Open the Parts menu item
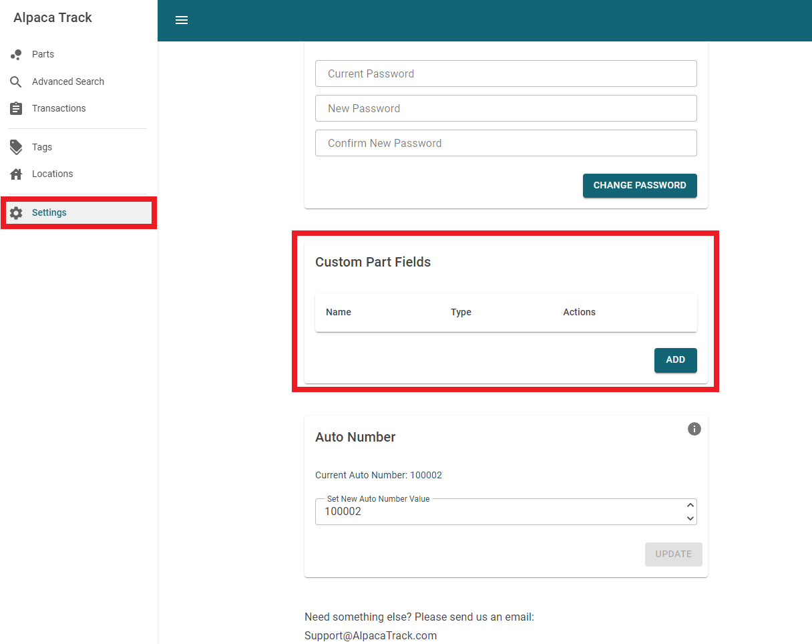The width and height of the screenshot is (812, 644). pos(43,55)
